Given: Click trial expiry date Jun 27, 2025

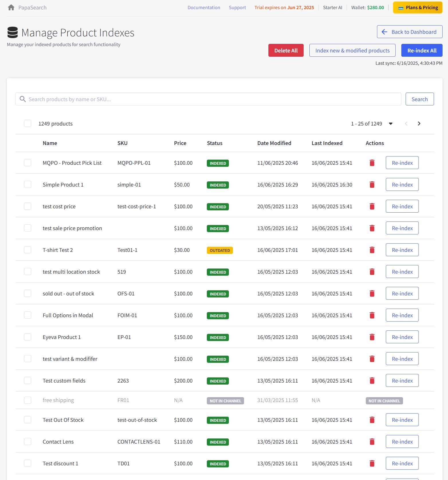Looking at the screenshot, I should (300, 7).
